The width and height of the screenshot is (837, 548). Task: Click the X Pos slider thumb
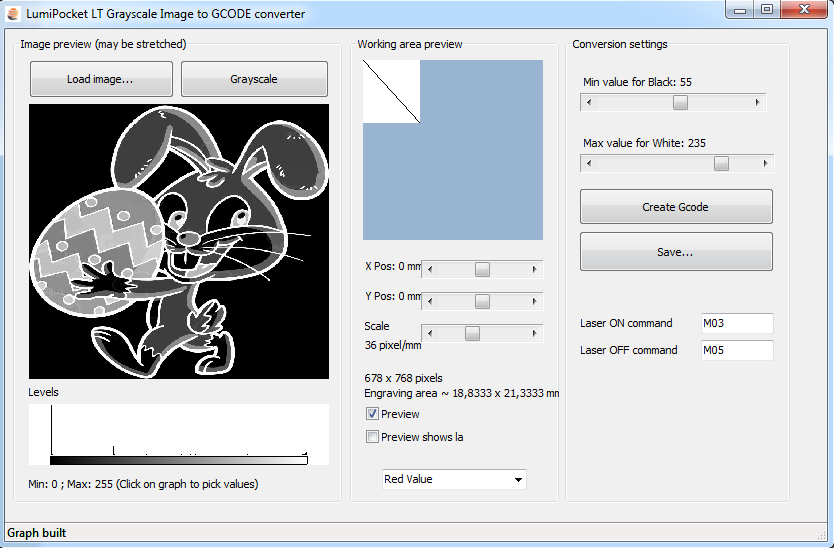[482, 269]
